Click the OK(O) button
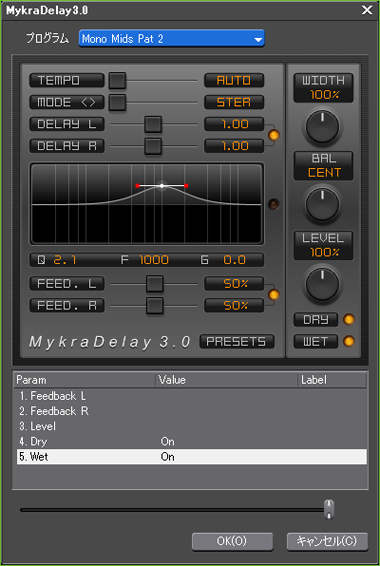 (x=232, y=541)
